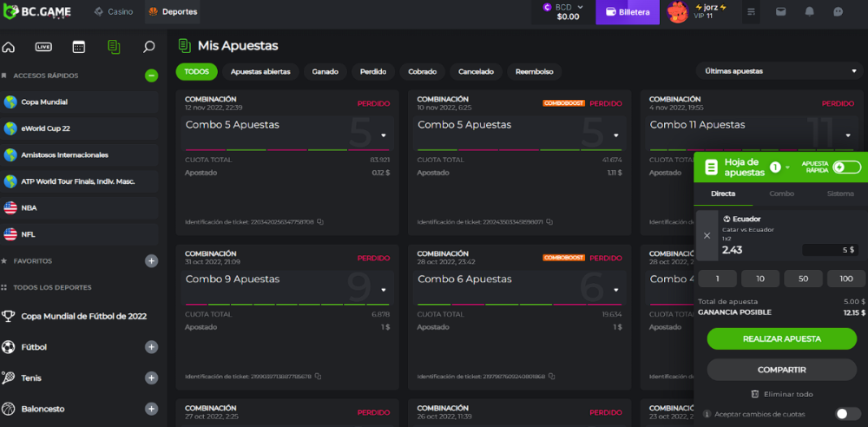868x427 pixels.
Task: Switch to the Combo tab in bet slip
Action: [781, 194]
